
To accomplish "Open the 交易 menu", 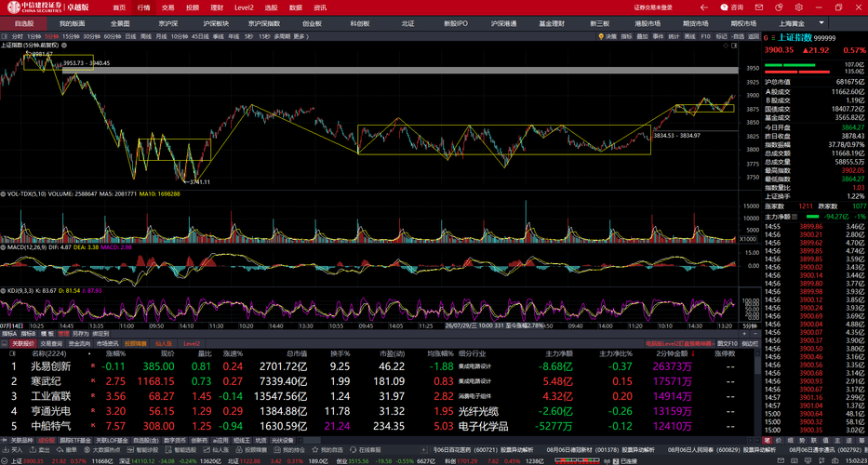I will (167, 7).
